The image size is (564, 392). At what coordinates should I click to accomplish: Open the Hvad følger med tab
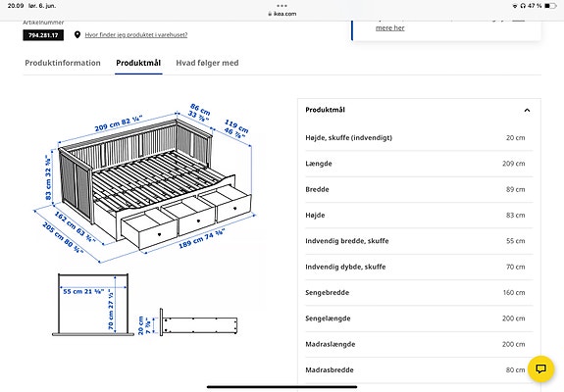tap(207, 63)
